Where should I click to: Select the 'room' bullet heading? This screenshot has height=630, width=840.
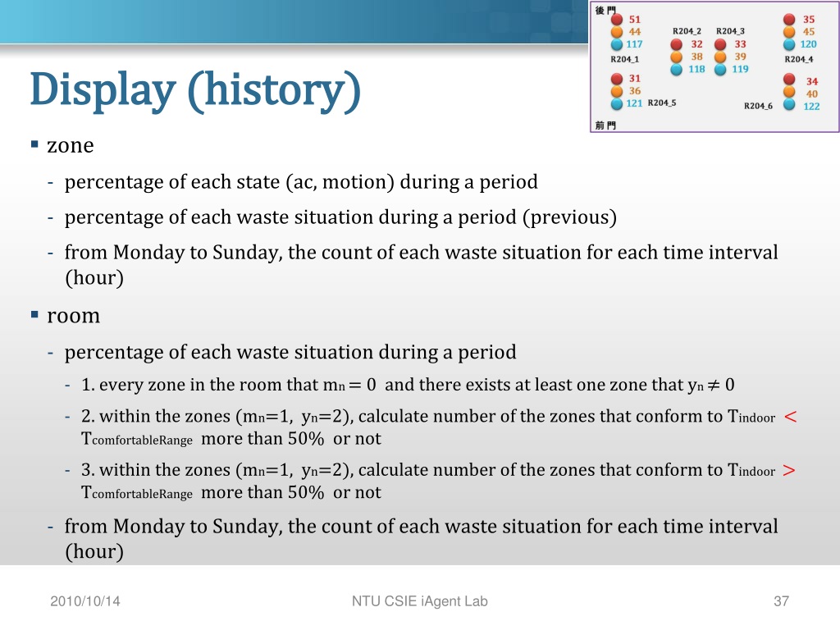(x=73, y=316)
